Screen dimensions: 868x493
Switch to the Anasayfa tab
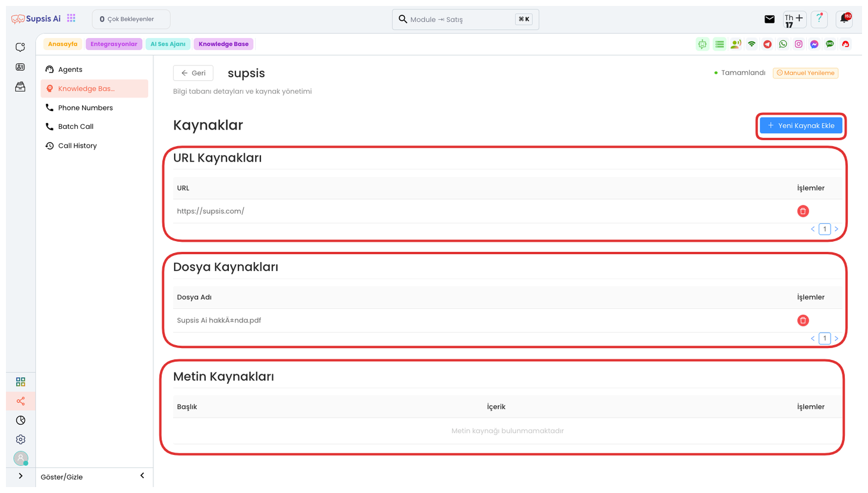point(62,44)
